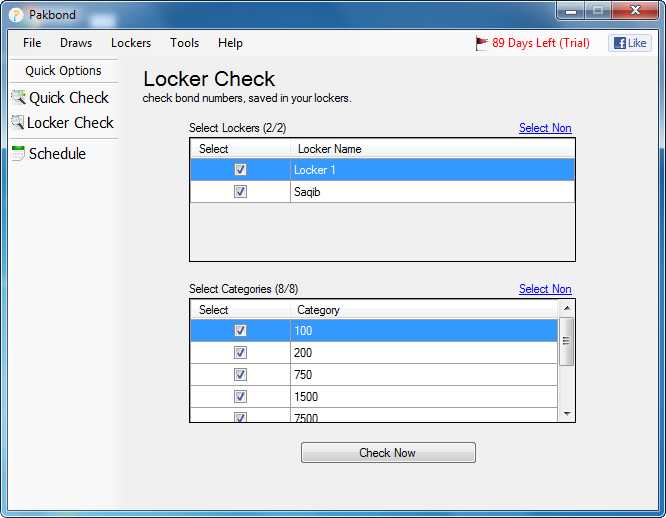
Task: Click the Locker Check magnifier icon
Action: 17,123
